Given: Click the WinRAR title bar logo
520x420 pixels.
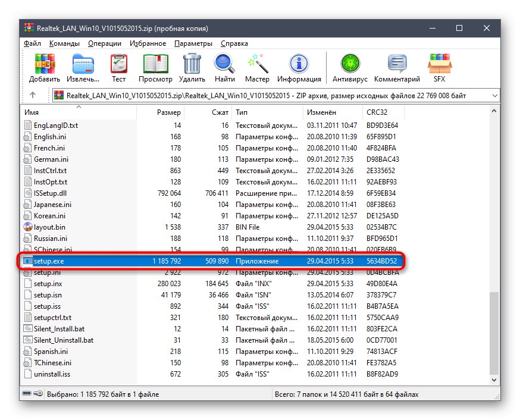Looking at the screenshot, I should [29, 28].
